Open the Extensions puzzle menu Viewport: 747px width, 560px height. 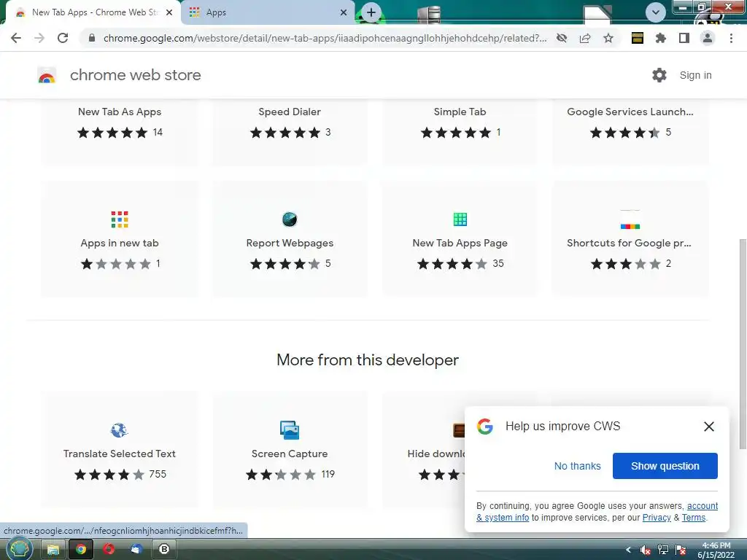(x=661, y=38)
